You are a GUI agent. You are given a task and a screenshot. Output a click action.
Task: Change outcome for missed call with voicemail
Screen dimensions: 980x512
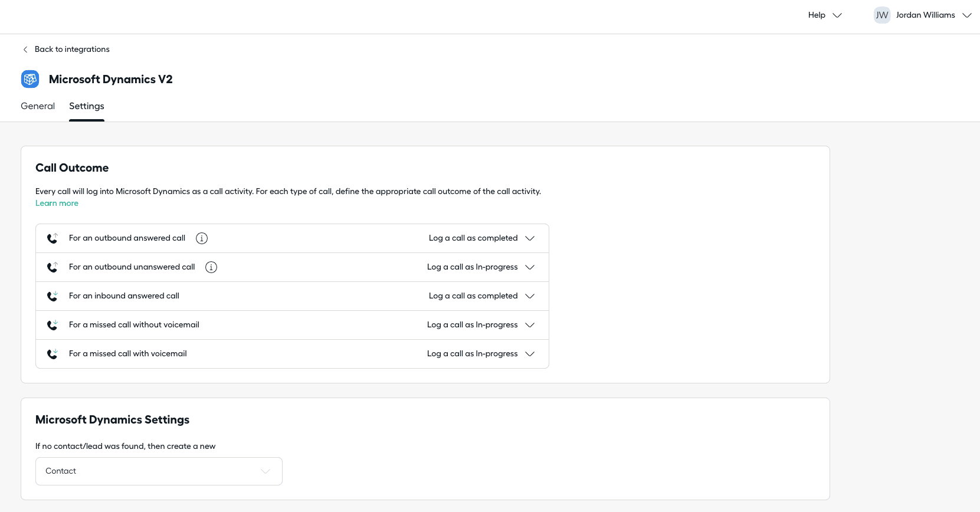click(x=480, y=354)
